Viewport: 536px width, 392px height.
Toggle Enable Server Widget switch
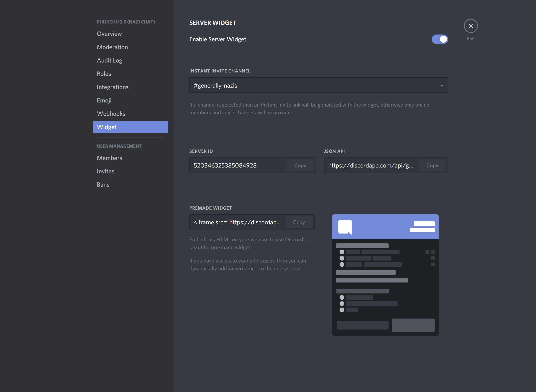point(440,39)
